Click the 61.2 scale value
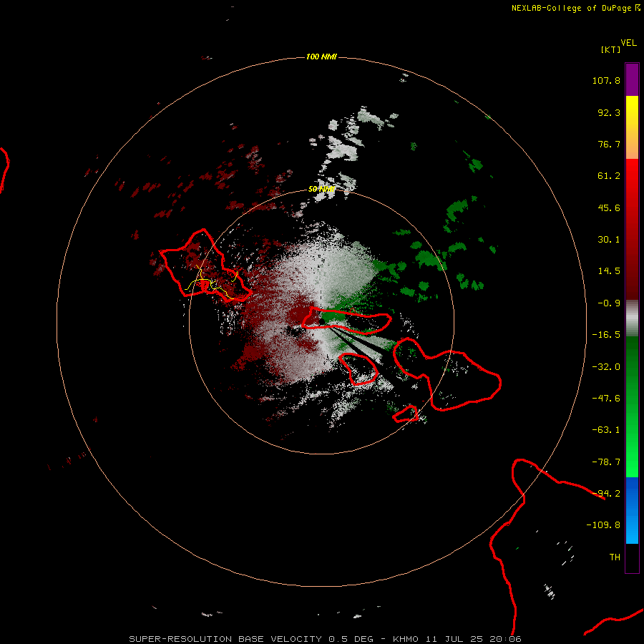The image size is (644, 644). 609,176
